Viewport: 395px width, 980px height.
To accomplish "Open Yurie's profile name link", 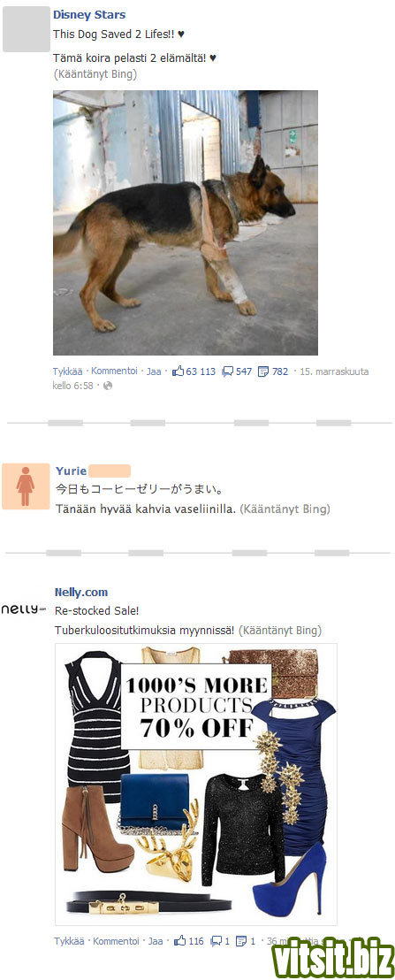I will click(x=72, y=471).
